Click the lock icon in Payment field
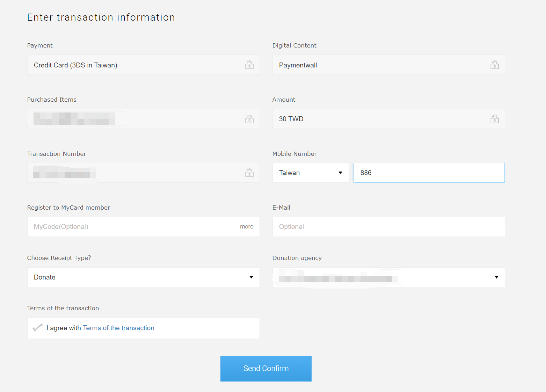 point(249,65)
